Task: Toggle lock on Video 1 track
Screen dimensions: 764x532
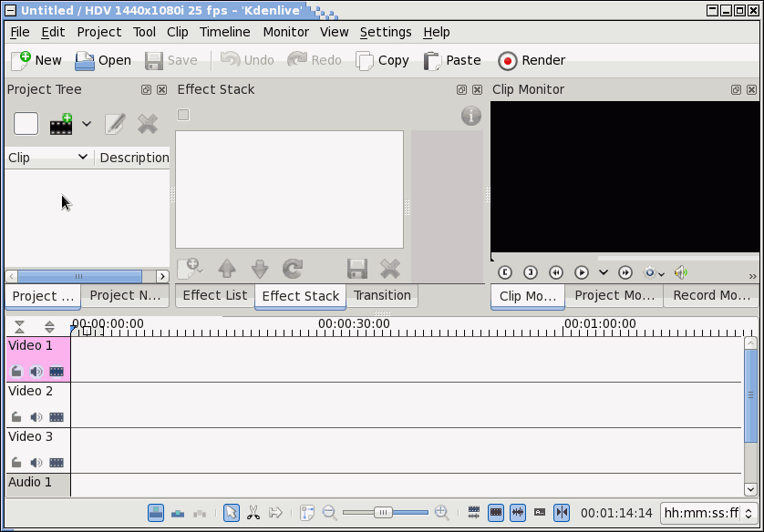Action: click(16, 372)
